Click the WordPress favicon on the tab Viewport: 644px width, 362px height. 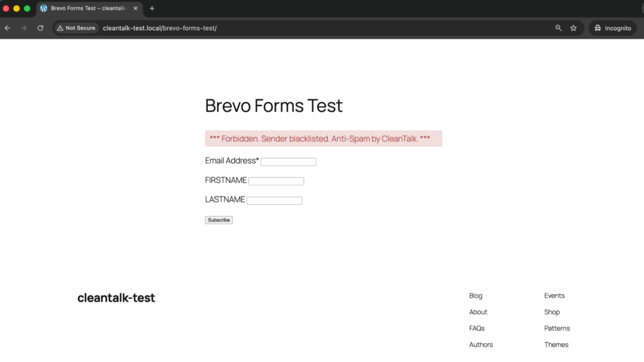point(43,8)
